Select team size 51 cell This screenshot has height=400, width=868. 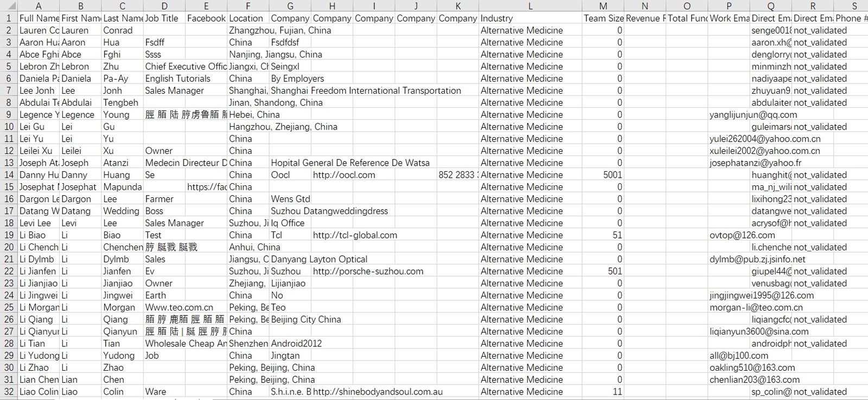(x=603, y=235)
